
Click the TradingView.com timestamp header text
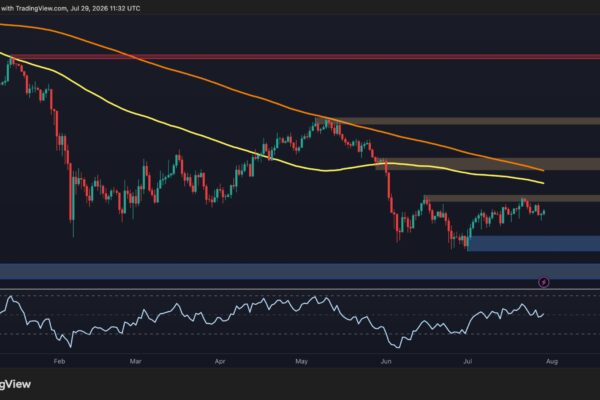[x=70, y=8]
